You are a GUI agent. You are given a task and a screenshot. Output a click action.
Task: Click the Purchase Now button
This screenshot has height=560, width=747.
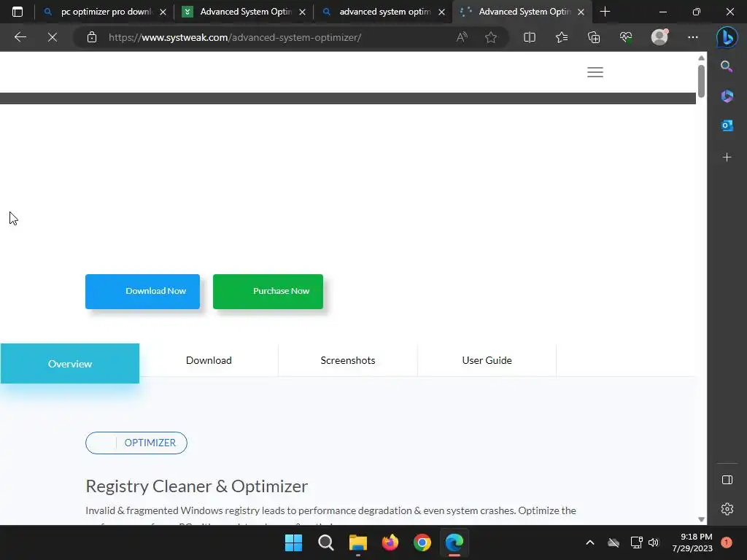tap(268, 292)
